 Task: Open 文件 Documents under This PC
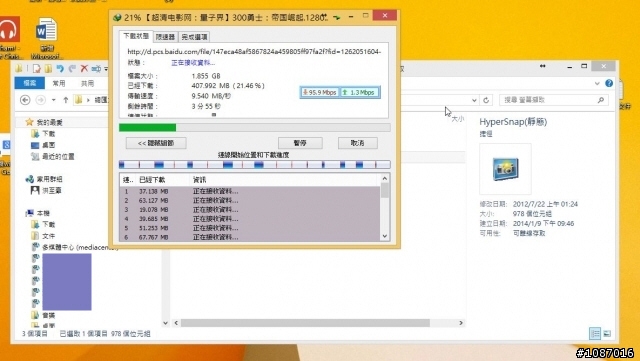tap(43, 236)
